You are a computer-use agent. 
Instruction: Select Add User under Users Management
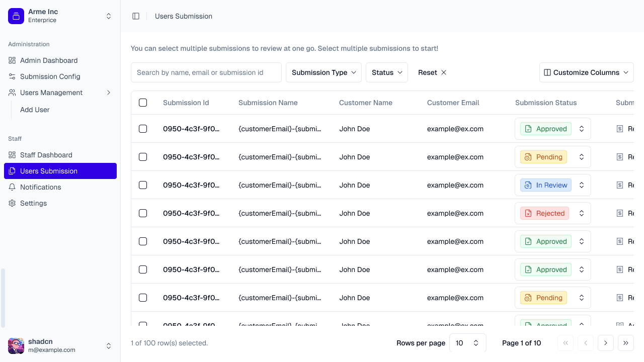[x=35, y=110]
